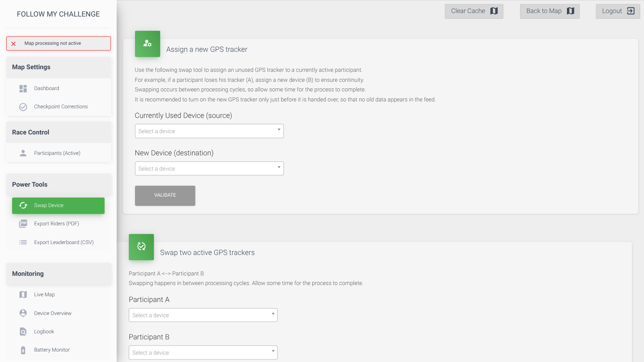
Task: Click the Checkpoint Corrections checkmark icon
Action: click(x=23, y=107)
